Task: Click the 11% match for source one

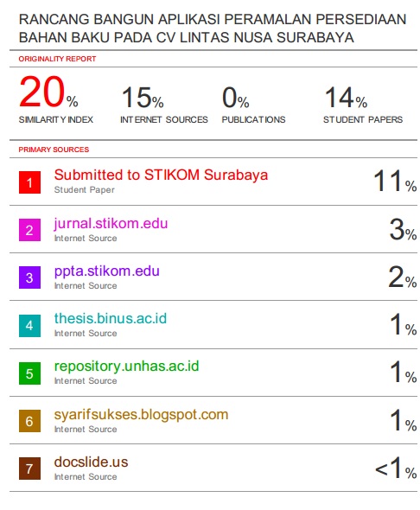Action: (395, 181)
